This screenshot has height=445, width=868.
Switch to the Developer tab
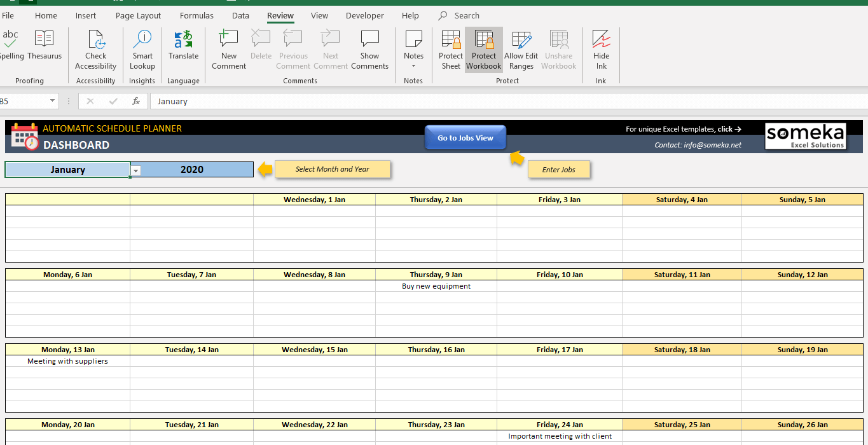coord(364,15)
